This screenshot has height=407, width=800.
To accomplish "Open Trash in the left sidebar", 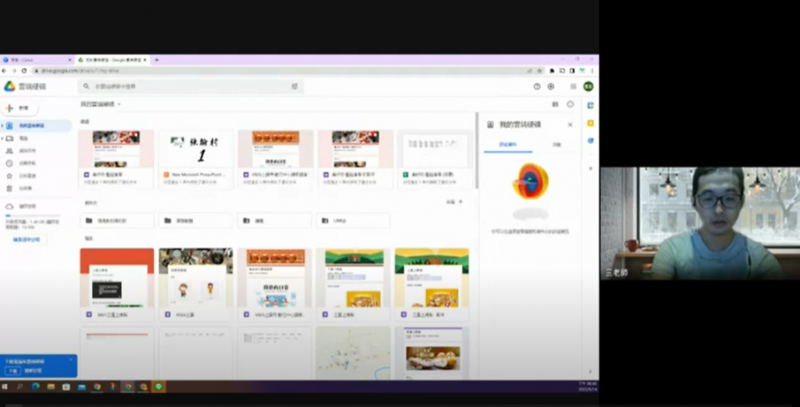I will 26,187.
